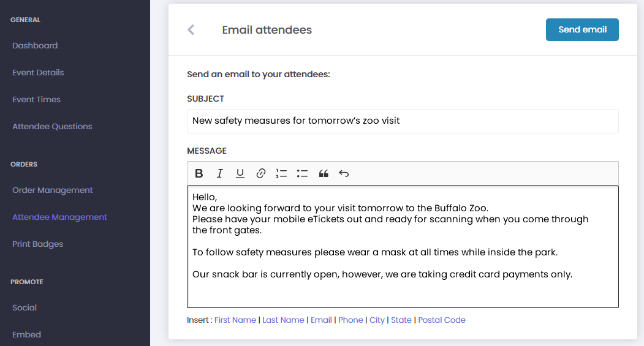This screenshot has width=644, height=346.
Task: Insert a hyperlink using the link icon
Action: [x=261, y=173]
